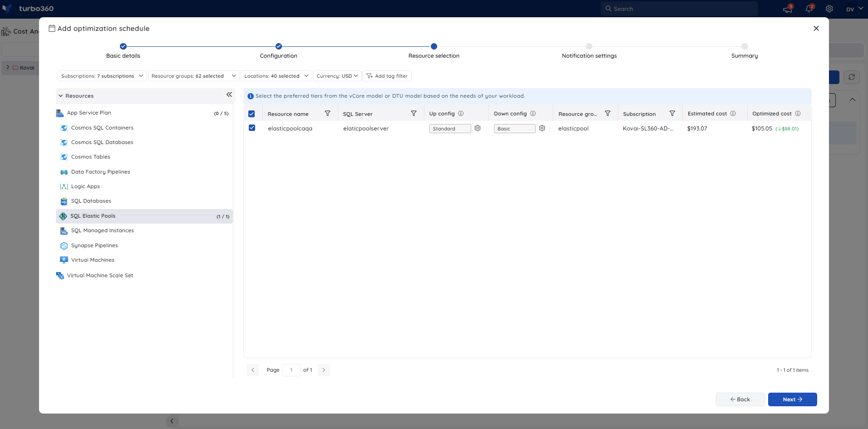The height and width of the screenshot is (429, 868).
Task: Collapse the Resources tree expander
Action: coord(61,96)
